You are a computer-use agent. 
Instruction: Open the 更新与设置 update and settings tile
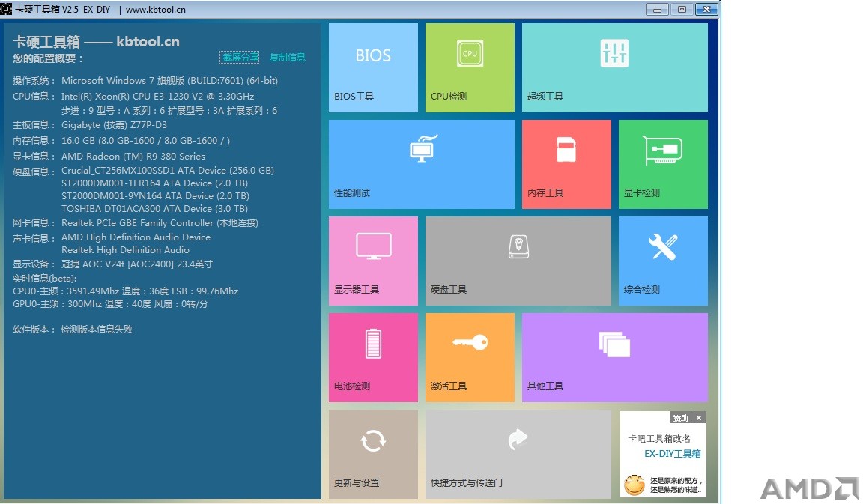(x=373, y=454)
